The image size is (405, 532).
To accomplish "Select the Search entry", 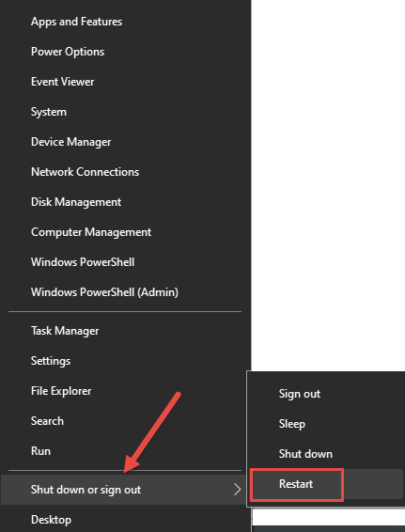I will coord(126,421).
